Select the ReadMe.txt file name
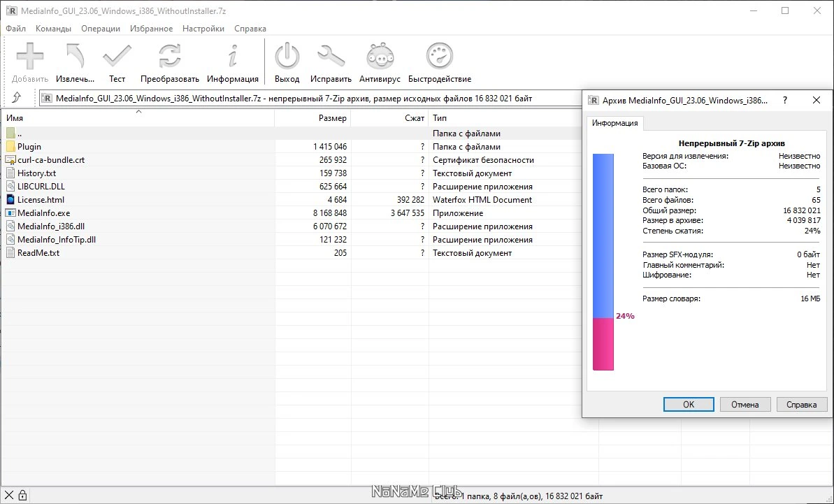This screenshot has height=504, width=834. [38, 252]
